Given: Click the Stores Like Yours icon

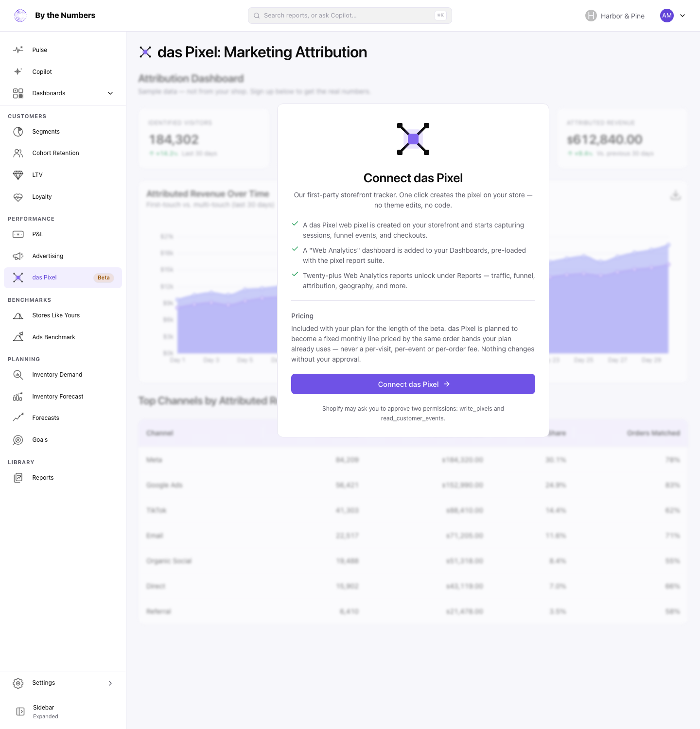Looking at the screenshot, I should [18, 315].
